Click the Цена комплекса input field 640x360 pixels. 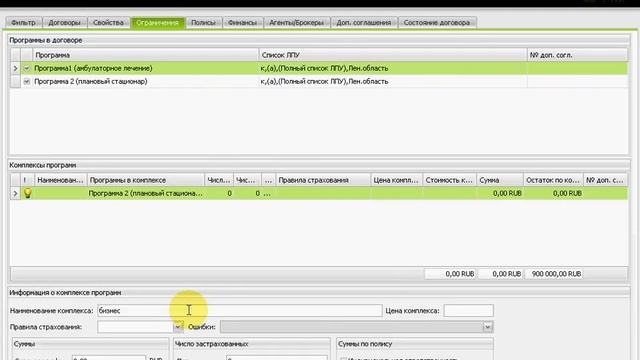[469, 311]
